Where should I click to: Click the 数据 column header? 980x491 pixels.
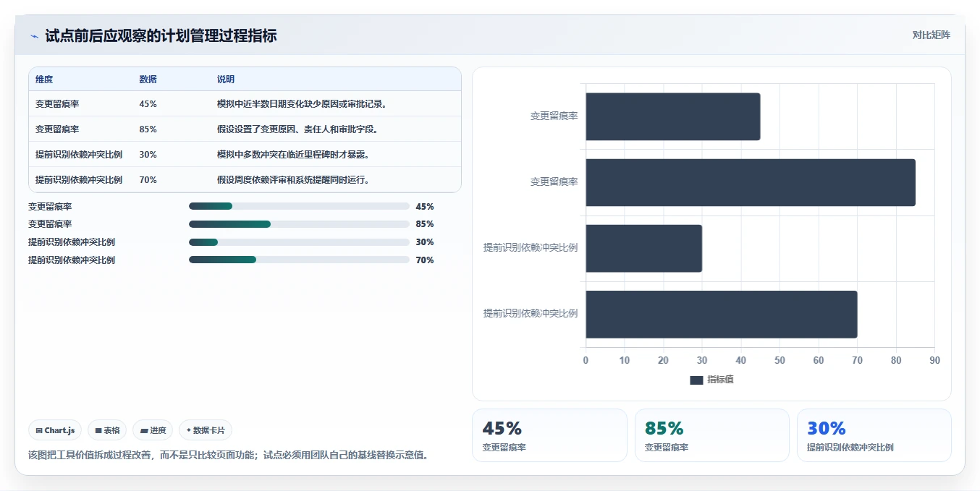click(148, 80)
